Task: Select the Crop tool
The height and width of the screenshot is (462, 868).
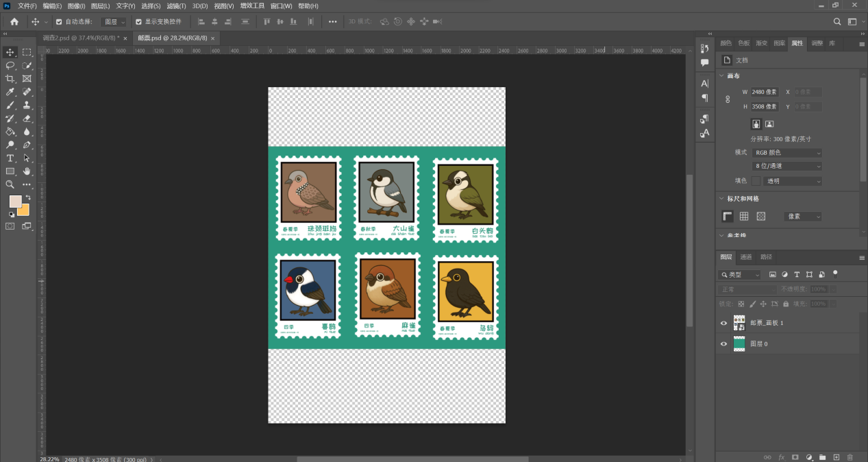Action: (x=10, y=79)
